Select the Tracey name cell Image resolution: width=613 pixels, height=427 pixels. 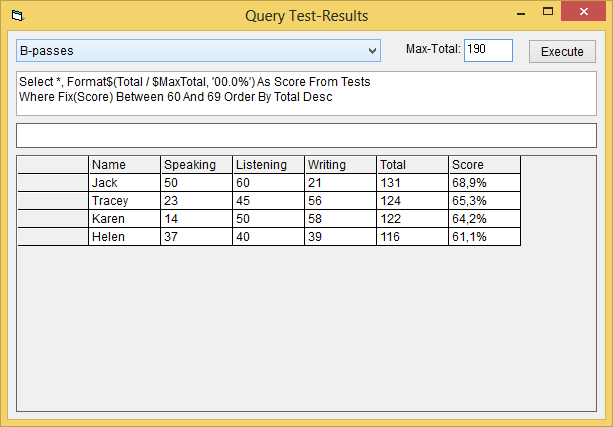125,201
